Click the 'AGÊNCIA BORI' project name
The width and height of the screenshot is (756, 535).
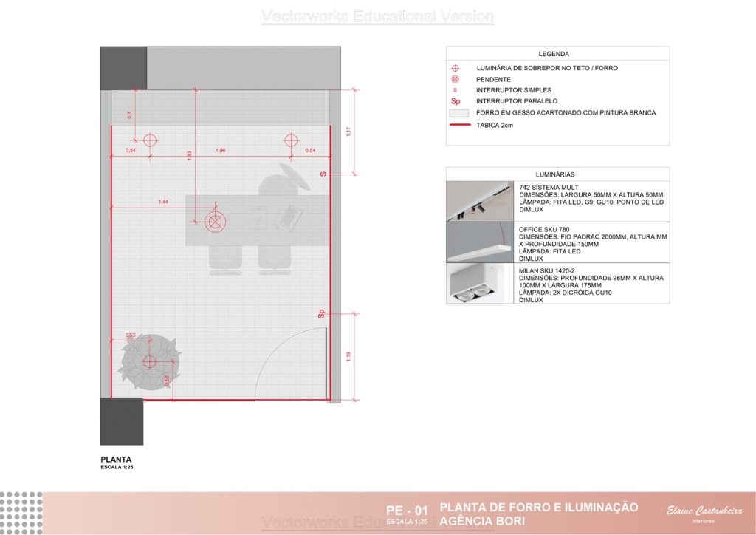click(x=482, y=522)
